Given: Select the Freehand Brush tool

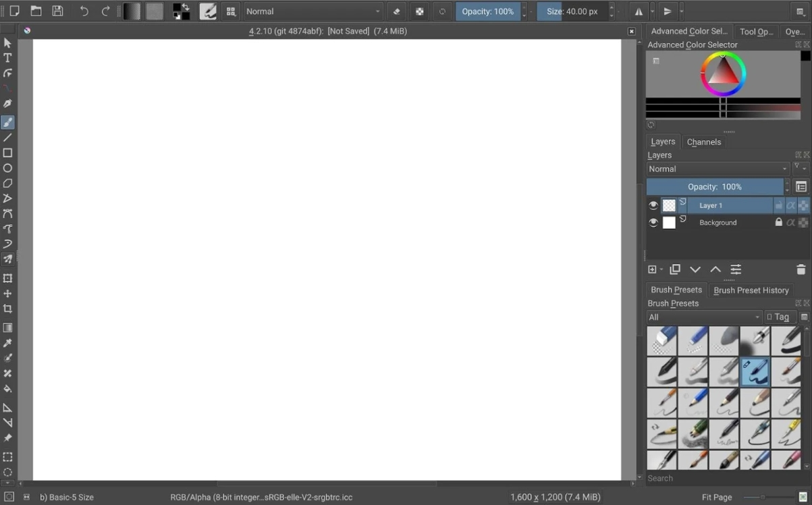Looking at the screenshot, I should (x=8, y=122).
